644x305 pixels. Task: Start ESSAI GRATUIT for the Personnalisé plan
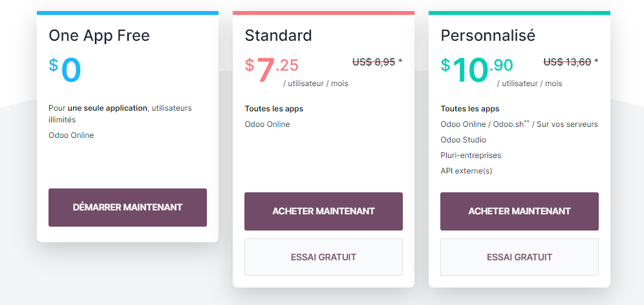tap(519, 257)
